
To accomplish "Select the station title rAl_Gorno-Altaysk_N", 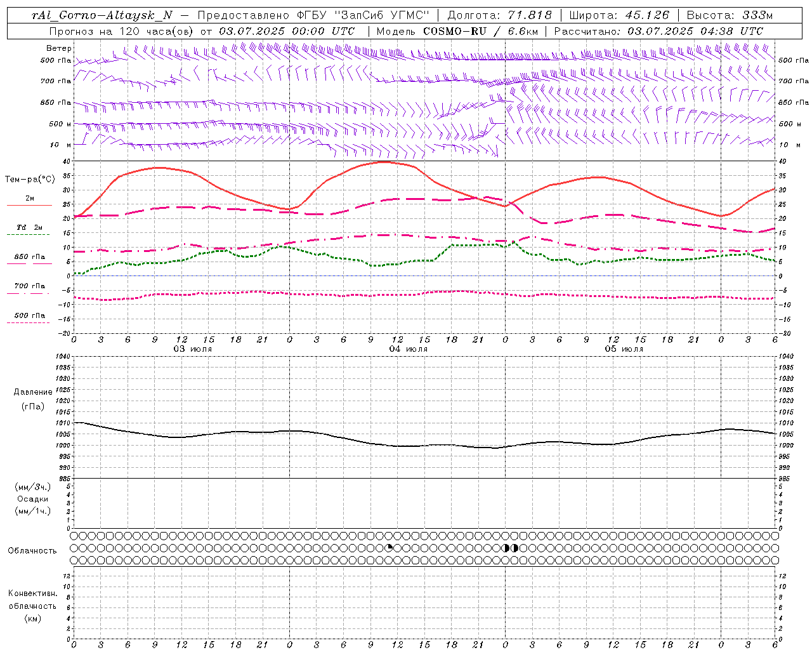I will point(101,15).
